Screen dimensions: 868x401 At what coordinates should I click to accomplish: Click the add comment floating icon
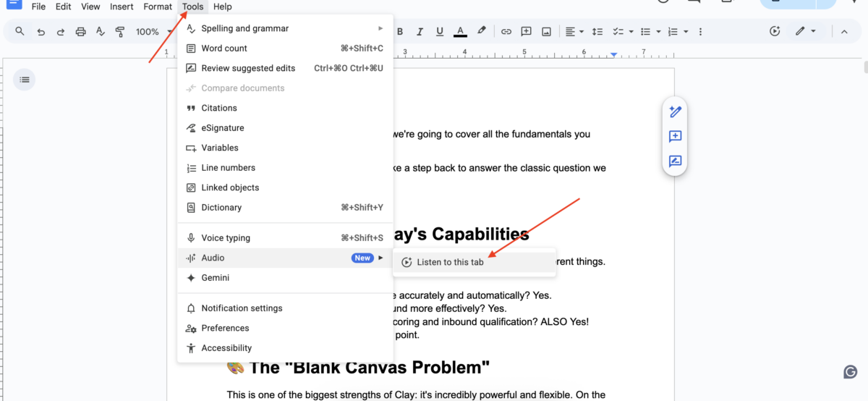coord(675,137)
